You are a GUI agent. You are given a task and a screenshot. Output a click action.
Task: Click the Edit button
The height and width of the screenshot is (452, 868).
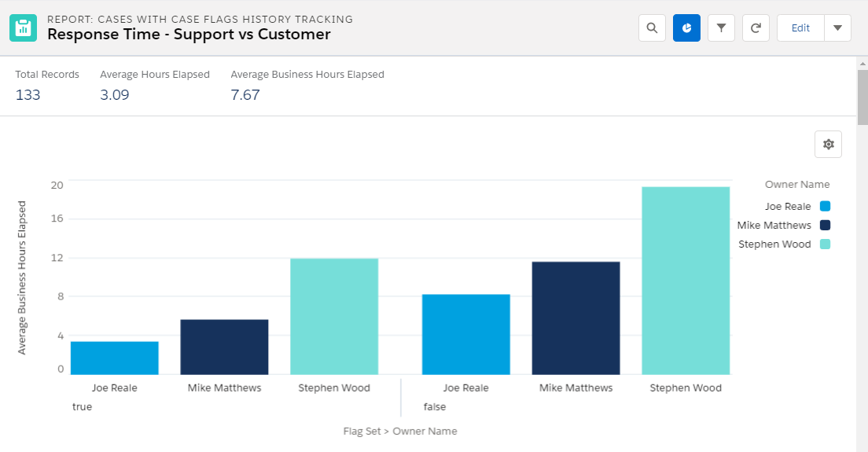(800, 28)
